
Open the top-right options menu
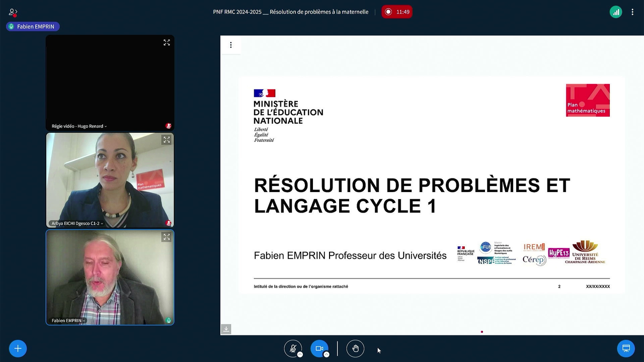pyautogui.click(x=632, y=12)
